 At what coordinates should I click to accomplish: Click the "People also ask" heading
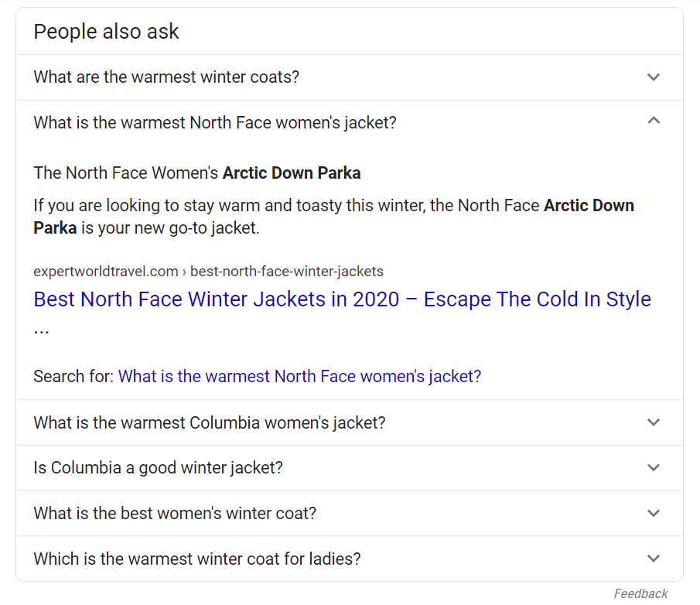click(106, 32)
